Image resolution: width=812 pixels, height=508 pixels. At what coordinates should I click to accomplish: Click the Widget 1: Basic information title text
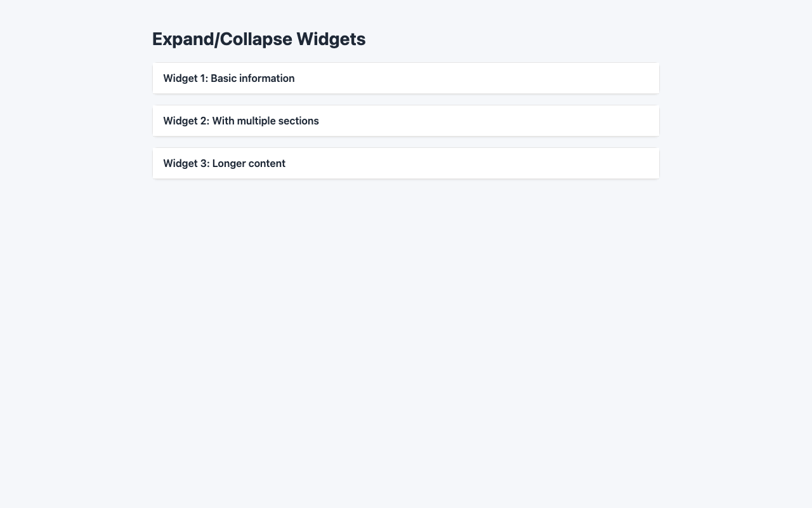pyautogui.click(x=228, y=78)
